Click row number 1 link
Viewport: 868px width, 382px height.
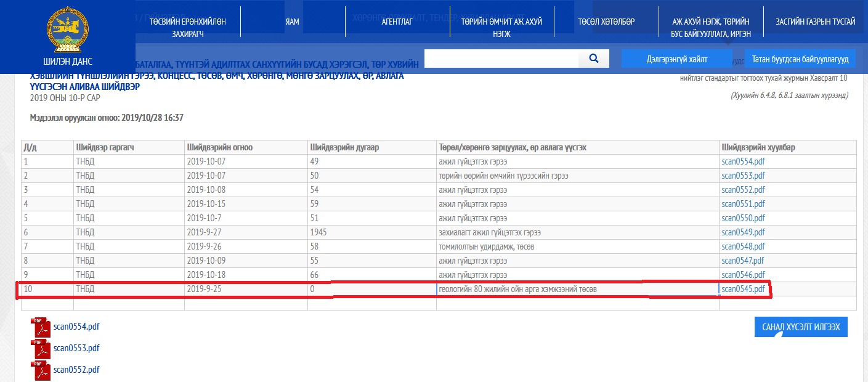pos(26,161)
